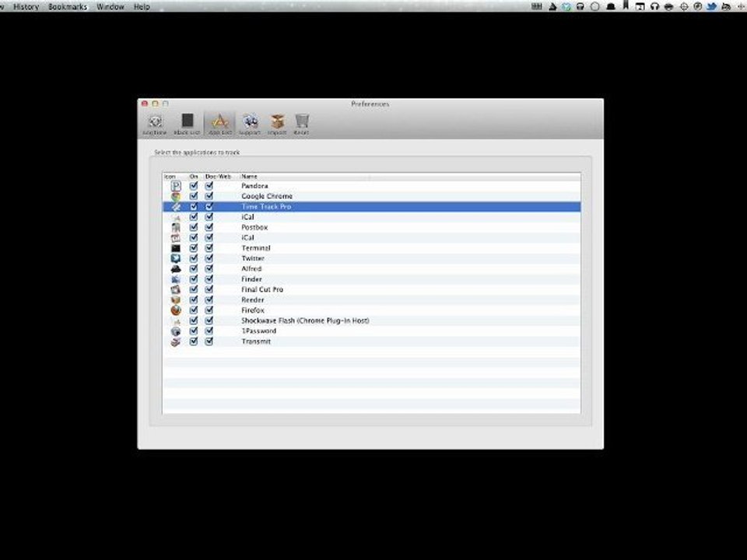Click the Firefox app icon
This screenshot has width=747, height=560.
coord(176,310)
